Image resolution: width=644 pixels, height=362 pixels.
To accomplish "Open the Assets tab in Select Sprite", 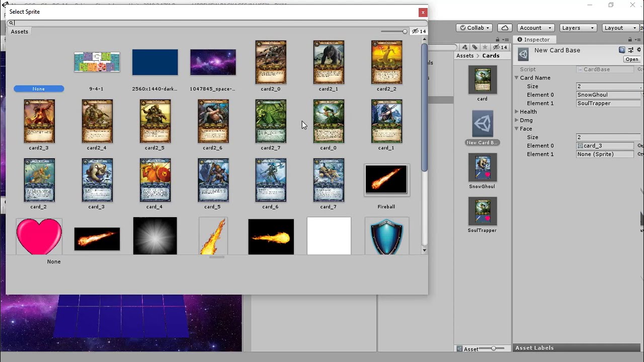I will (x=20, y=31).
